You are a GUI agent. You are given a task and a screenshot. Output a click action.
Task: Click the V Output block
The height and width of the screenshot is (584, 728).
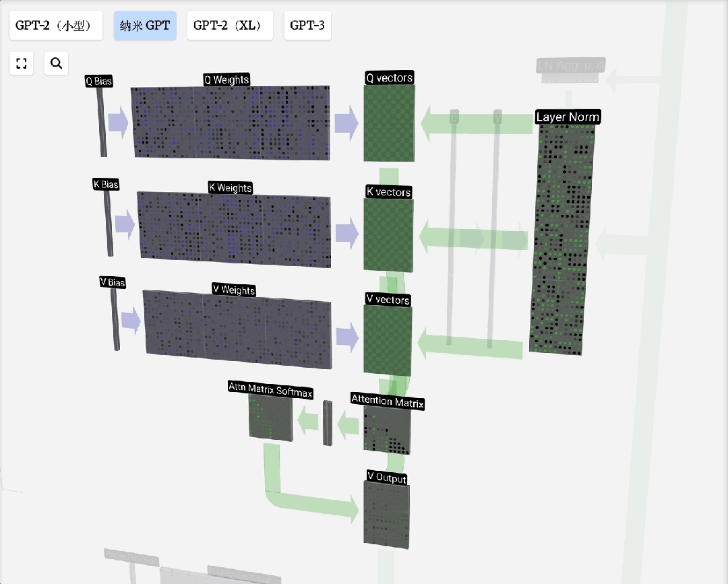pos(386,515)
